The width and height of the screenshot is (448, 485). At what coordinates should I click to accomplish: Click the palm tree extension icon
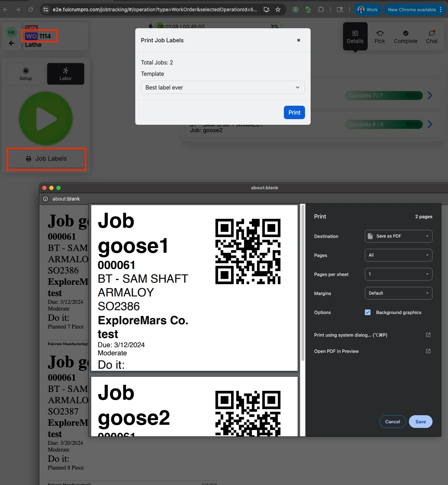[308, 10]
